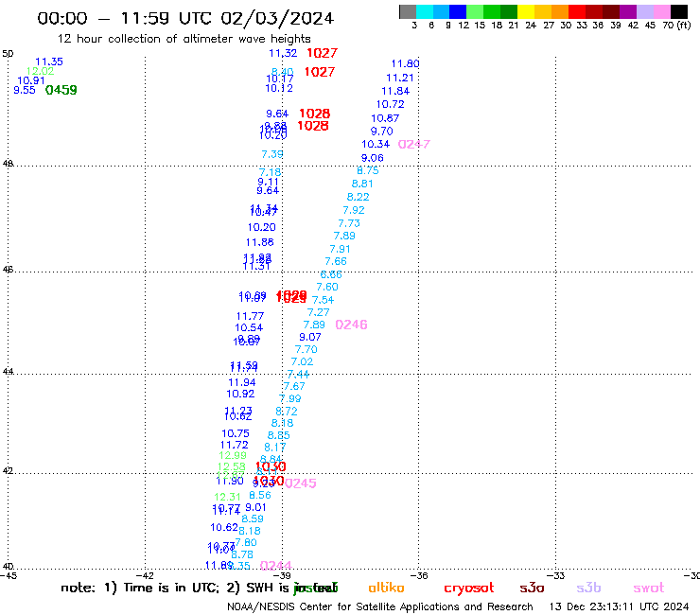Click the 'swot' satellite legend label
700x615 pixels.
(649, 588)
